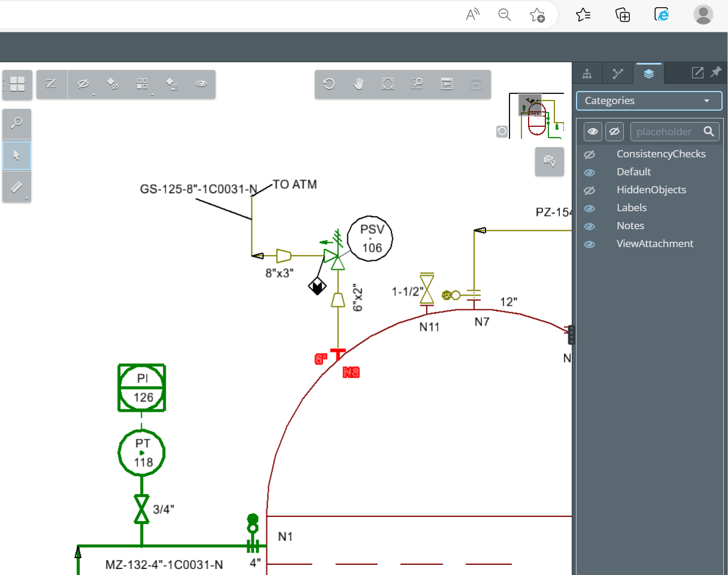Screen dimensions: 728x575
Task: Click the hide-all crossed-eye button
Action: [614, 132]
